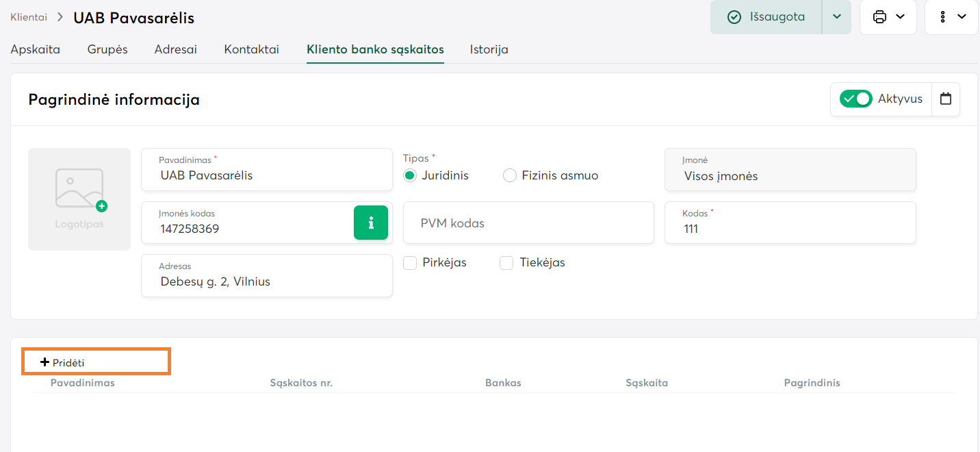Click the Išsaugota checkmark button

point(766,17)
